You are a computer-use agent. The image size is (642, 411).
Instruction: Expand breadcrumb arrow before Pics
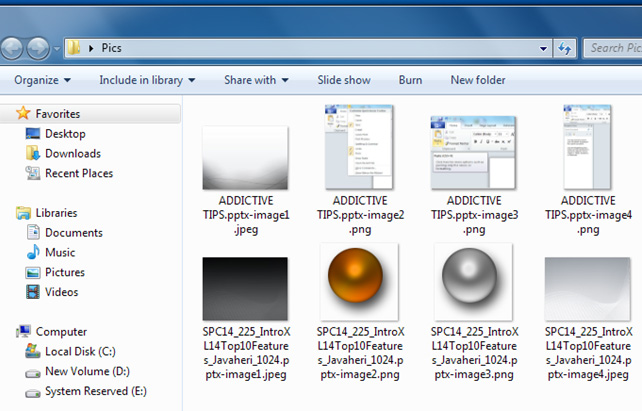[x=91, y=48]
